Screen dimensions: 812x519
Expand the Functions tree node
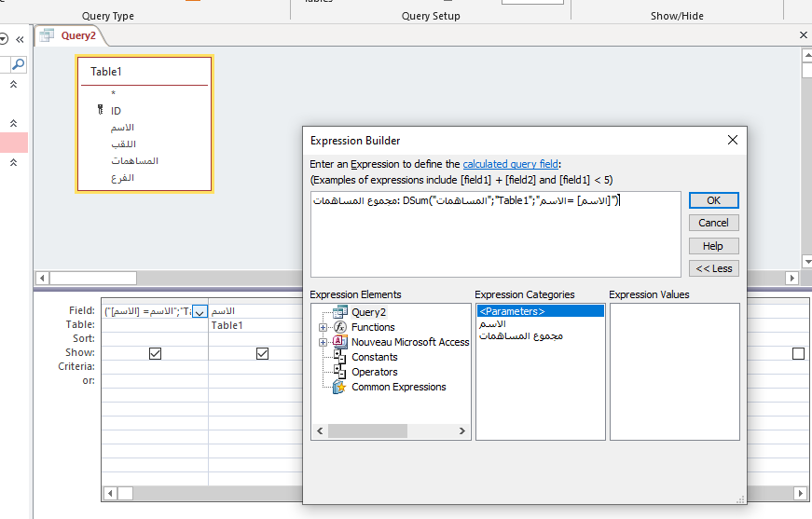[x=323, y=328]
